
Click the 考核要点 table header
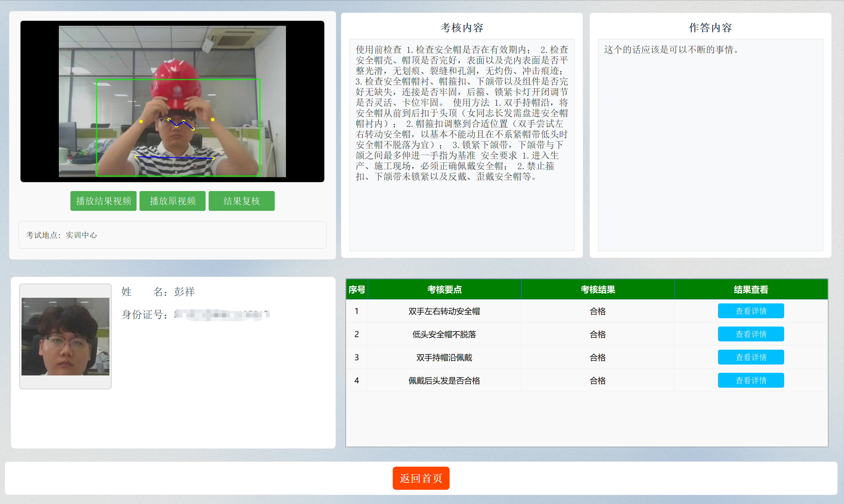tap(444, 290)
